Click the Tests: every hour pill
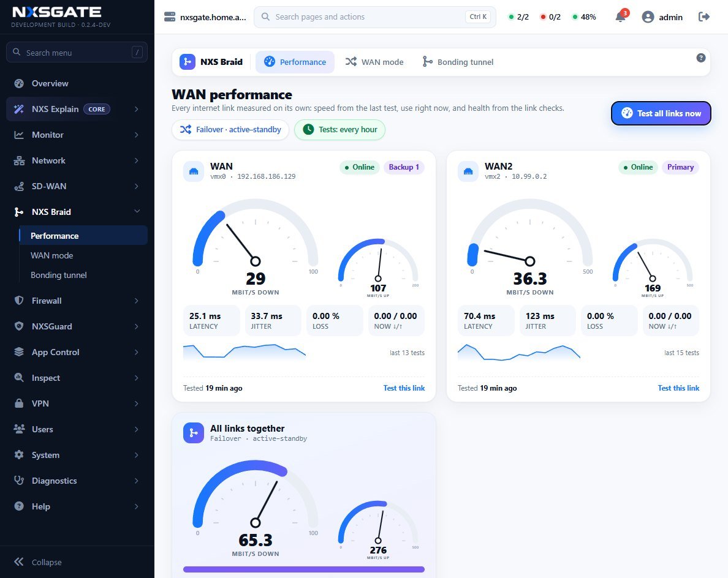 click(x=339, y=129)
